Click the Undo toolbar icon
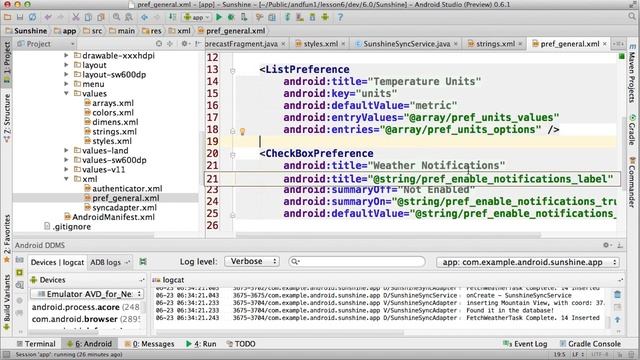The width and height of the screenshot is (640, 360). (x=48, y=17)
